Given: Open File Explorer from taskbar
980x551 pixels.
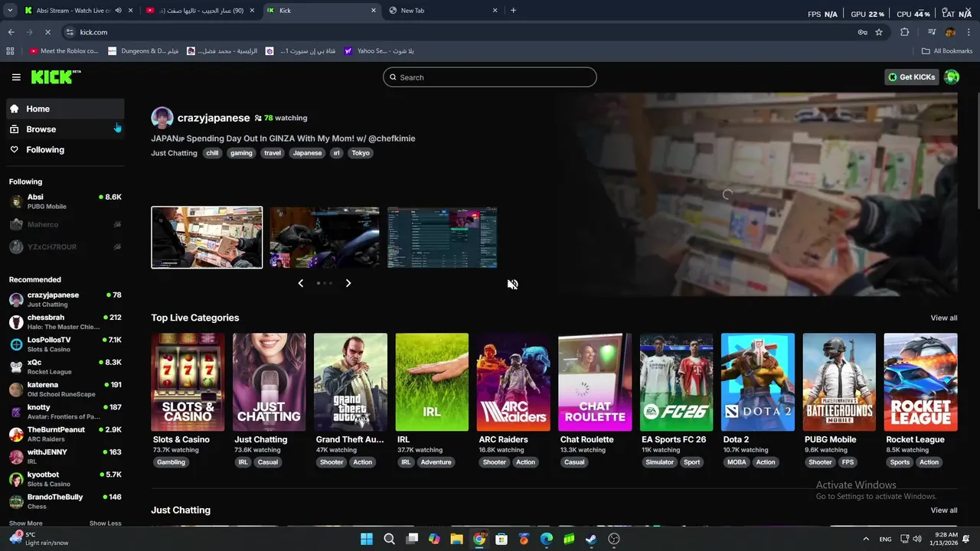Looking at the screenshot, I should coord(456,539).
